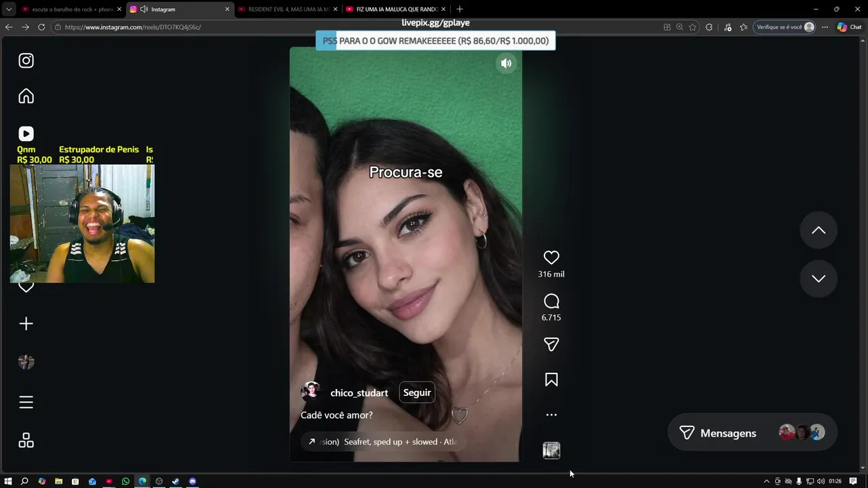Open the Mensagens messages panel
This screenshot has height=488, width=868.
752,433
